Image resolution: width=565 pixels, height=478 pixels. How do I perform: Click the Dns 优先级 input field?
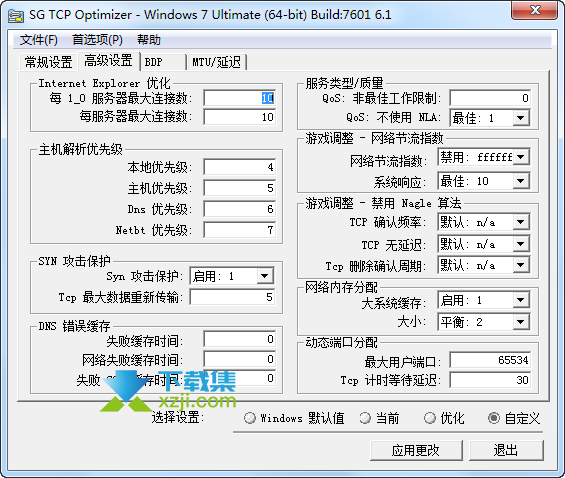240,209
